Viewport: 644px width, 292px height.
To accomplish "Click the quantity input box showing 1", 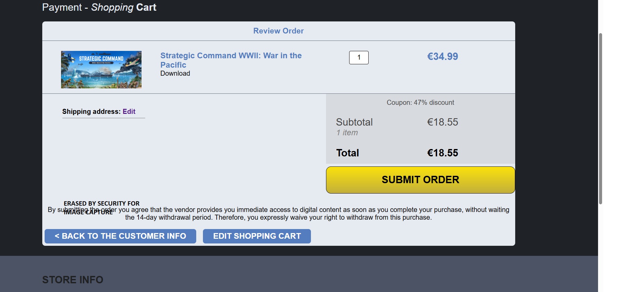I will pos(359,58).
